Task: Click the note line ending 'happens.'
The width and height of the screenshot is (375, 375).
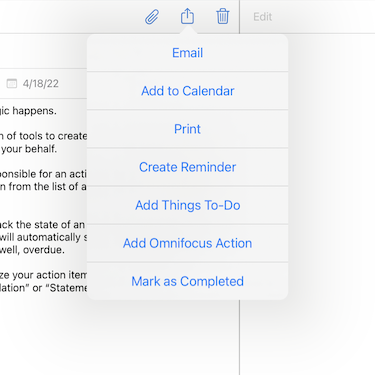Action: tap(28, 111)
